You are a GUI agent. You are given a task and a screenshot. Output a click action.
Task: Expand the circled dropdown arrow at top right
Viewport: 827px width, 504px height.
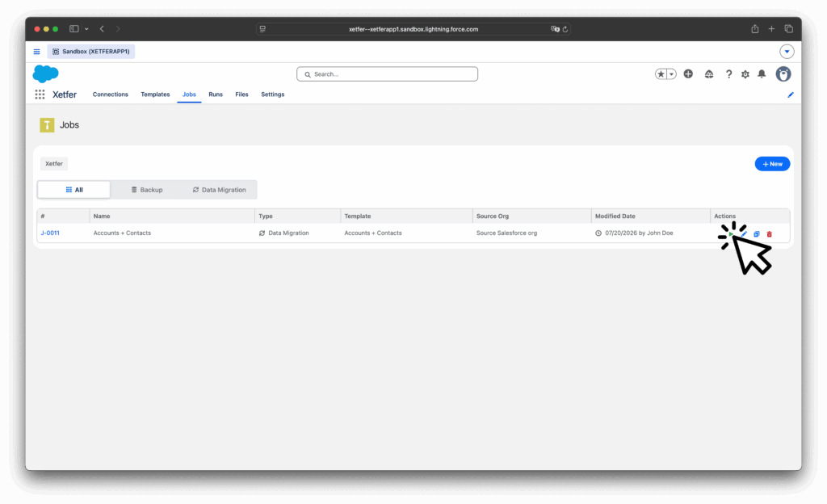[x=787, y=52]
